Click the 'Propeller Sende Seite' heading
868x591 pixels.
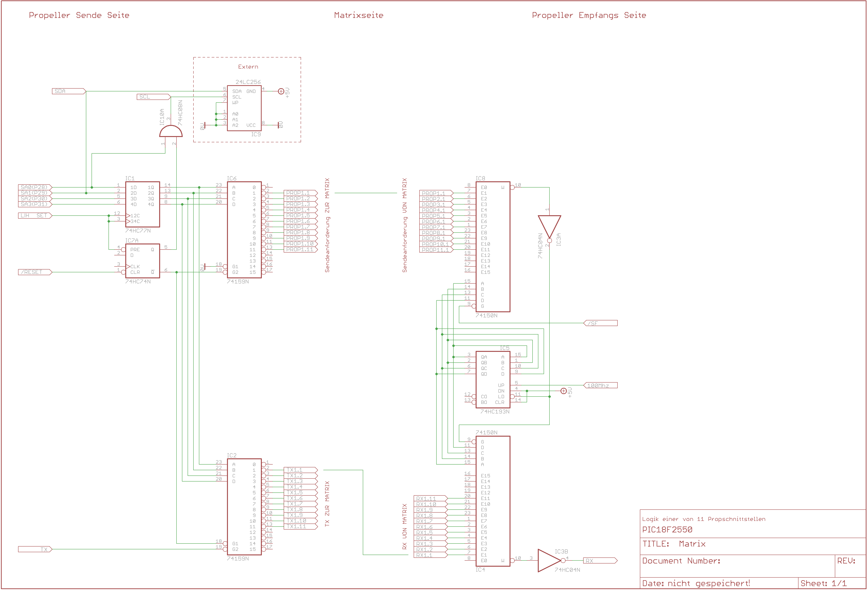[x=79, y=15]
